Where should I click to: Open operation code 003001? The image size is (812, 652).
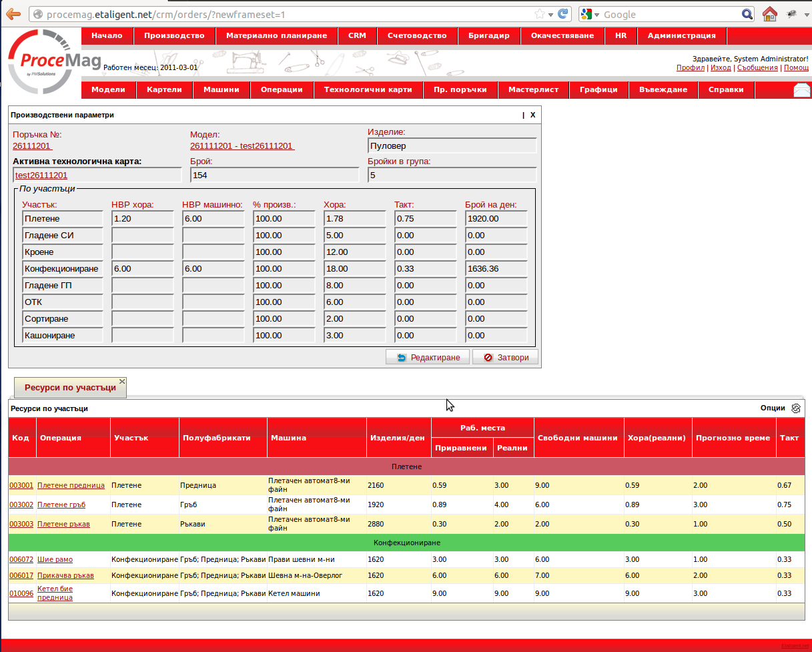point(21,485)
